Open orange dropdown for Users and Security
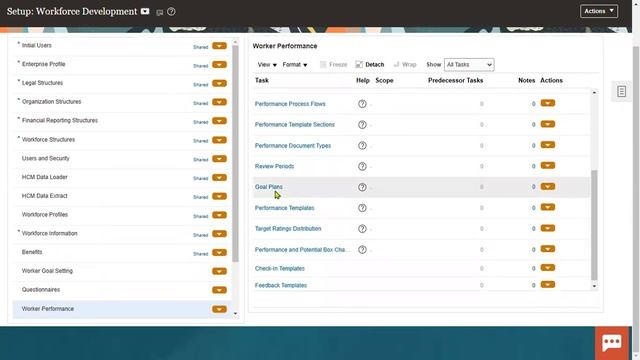The image size is (640, 360). point(219,159)
